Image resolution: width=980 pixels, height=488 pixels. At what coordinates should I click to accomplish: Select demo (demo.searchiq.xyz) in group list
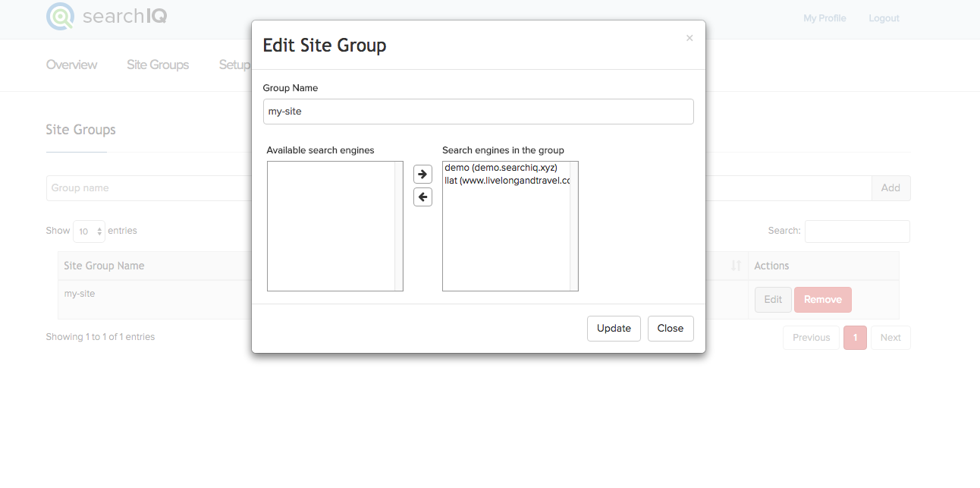501,167
